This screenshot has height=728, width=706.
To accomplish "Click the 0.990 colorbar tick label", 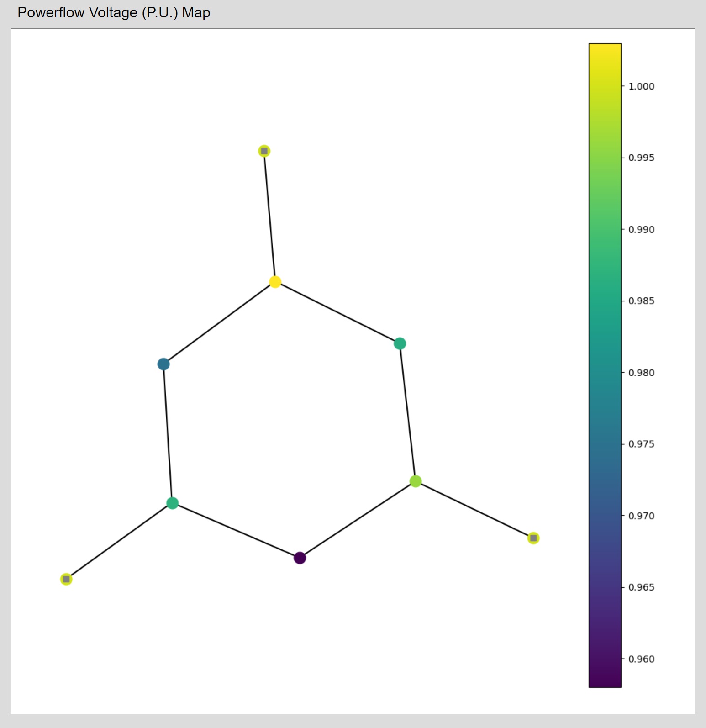I will [x=641, y=229].
